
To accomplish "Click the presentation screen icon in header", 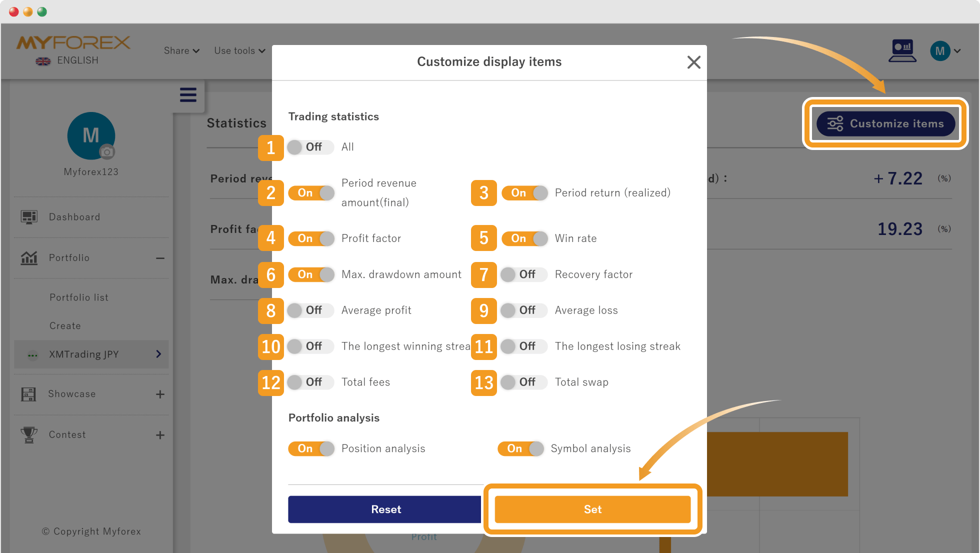I will [x=902, y=50].
